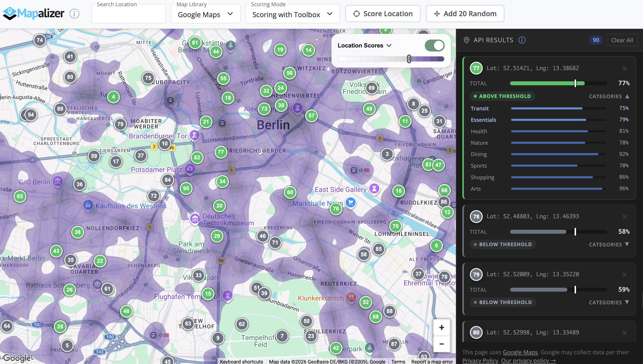Click the Add 20 Random button
643x364 pixels.
[465, 14]
